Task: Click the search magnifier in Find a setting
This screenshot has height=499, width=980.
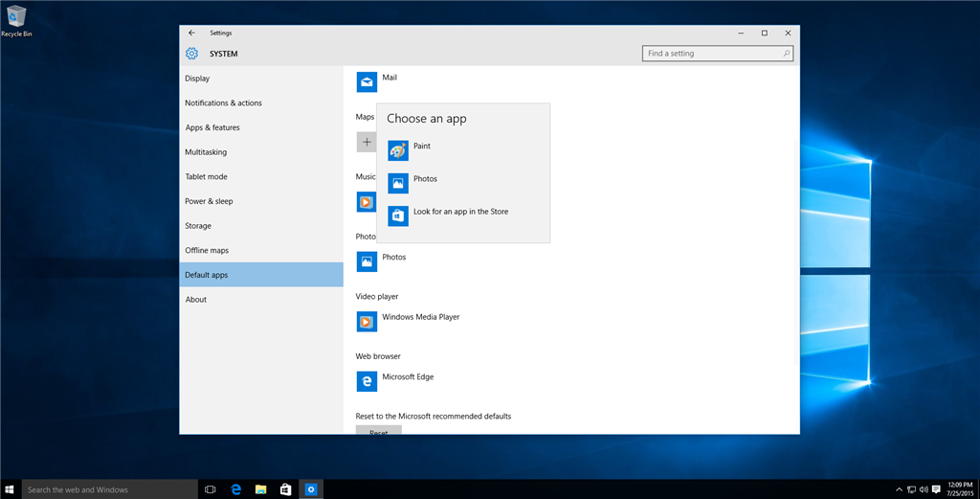Action: (x=787, y=54)
